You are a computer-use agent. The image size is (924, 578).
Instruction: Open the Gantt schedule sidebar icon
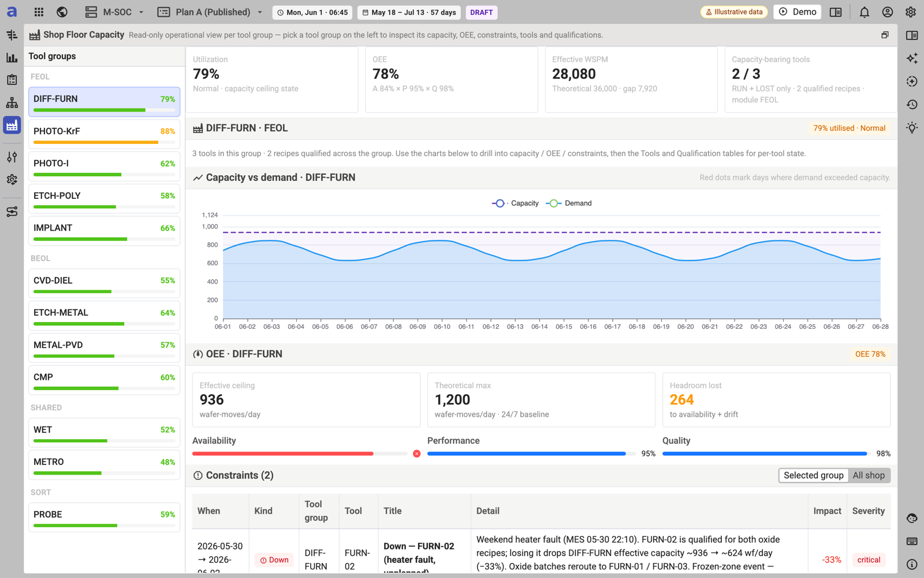click(x=12, y=35)
